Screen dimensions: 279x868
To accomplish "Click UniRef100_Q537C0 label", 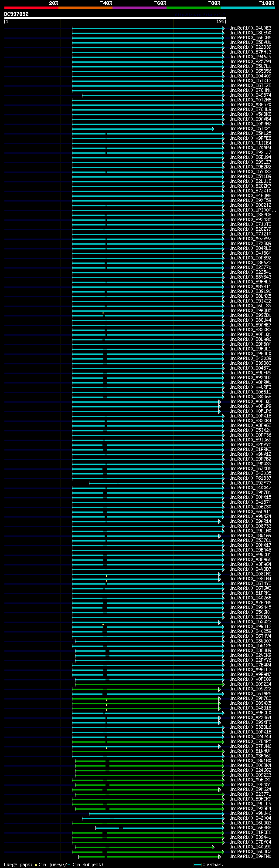I will pyautogui.click(x=250, y=540).
